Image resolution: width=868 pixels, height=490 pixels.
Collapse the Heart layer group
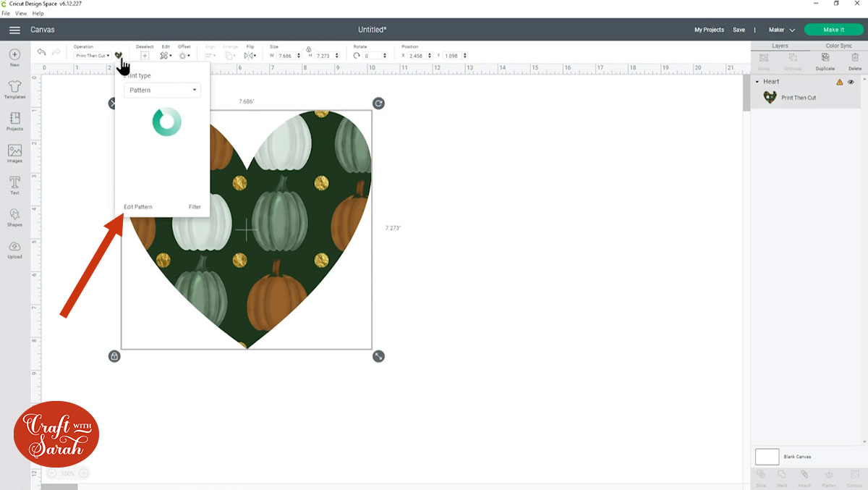[757, 82]
